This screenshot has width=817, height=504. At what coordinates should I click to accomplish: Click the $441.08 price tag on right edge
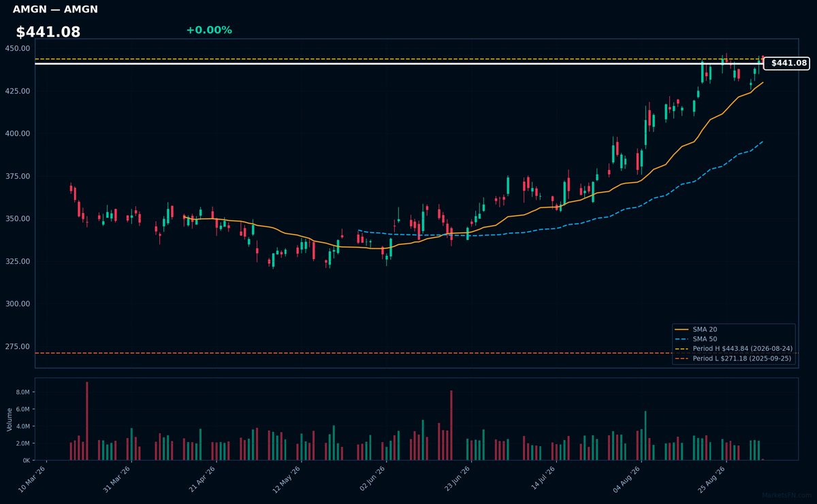click(x=786, y=63)
